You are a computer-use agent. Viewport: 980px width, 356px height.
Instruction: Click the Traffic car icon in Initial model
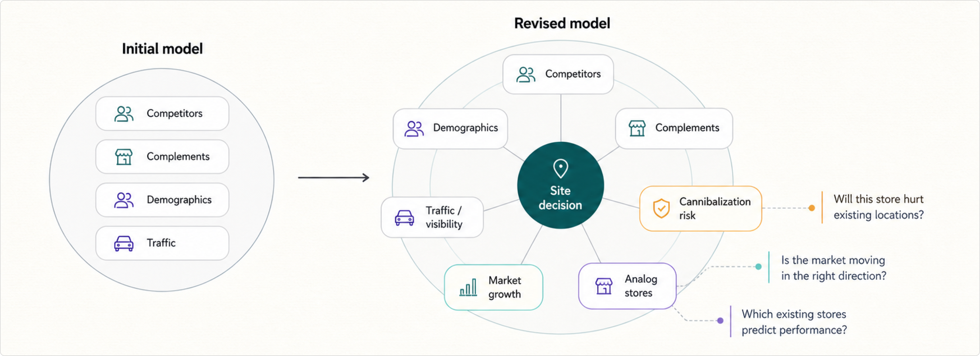pos(124,243)
